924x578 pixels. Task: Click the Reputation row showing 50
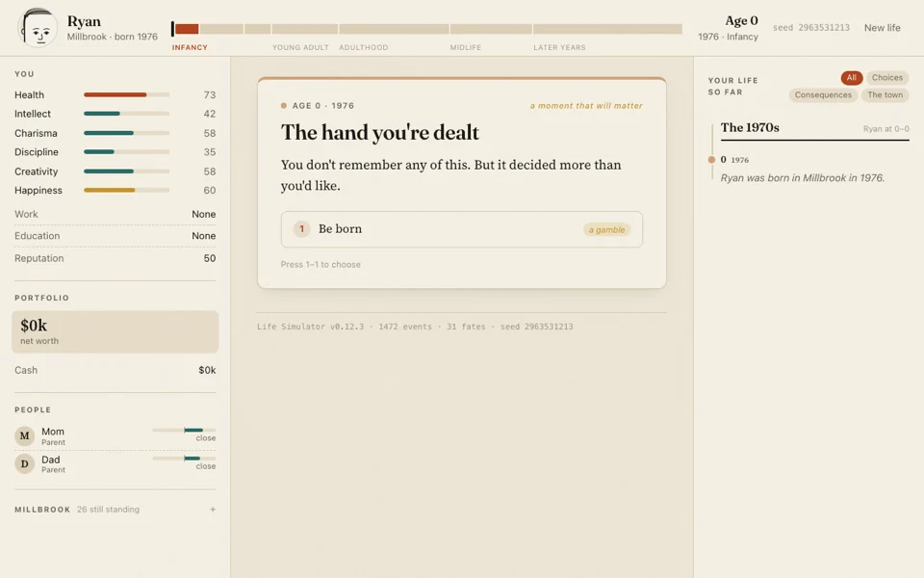pos(115,258)
